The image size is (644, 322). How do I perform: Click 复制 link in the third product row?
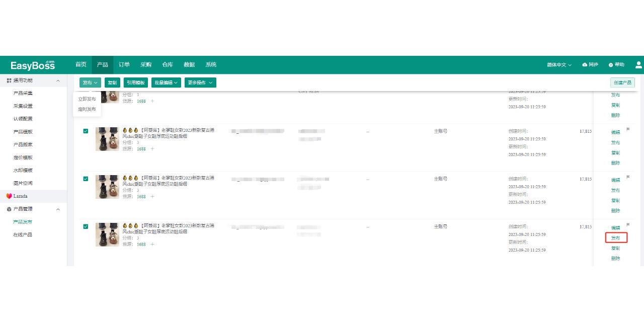(615, 200)
